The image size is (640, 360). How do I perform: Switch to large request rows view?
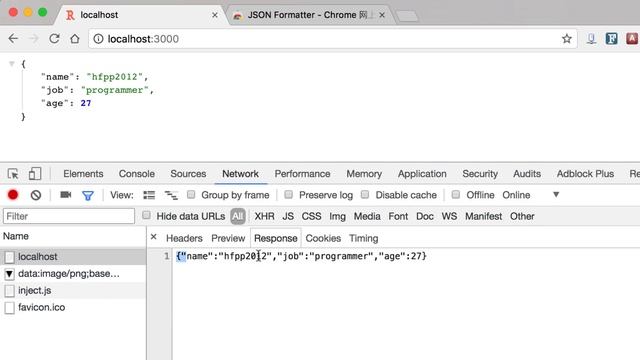point(149,195)
